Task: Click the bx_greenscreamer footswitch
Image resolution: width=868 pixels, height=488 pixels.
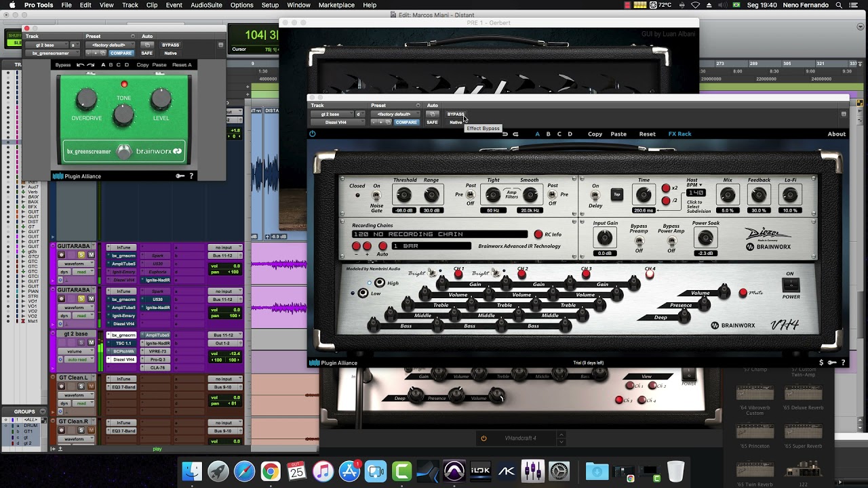Action: 123,152
